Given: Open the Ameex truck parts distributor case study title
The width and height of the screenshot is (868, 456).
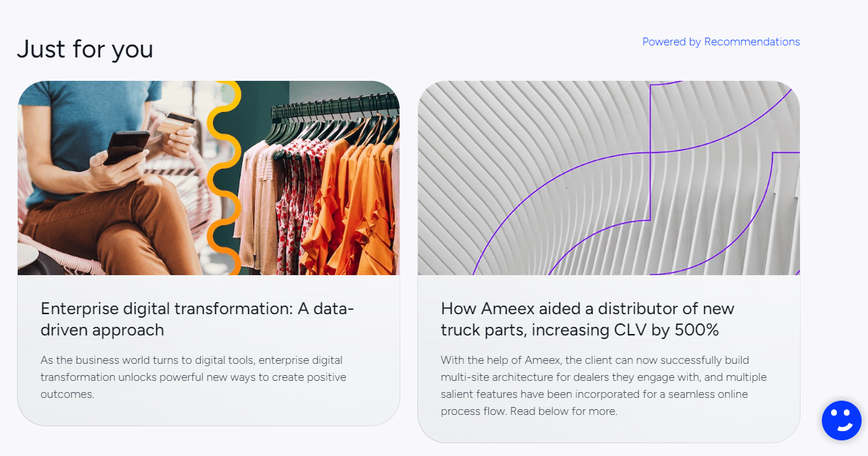Looking at the screenshot, I should pyautogui.click(x=588, y=319).
